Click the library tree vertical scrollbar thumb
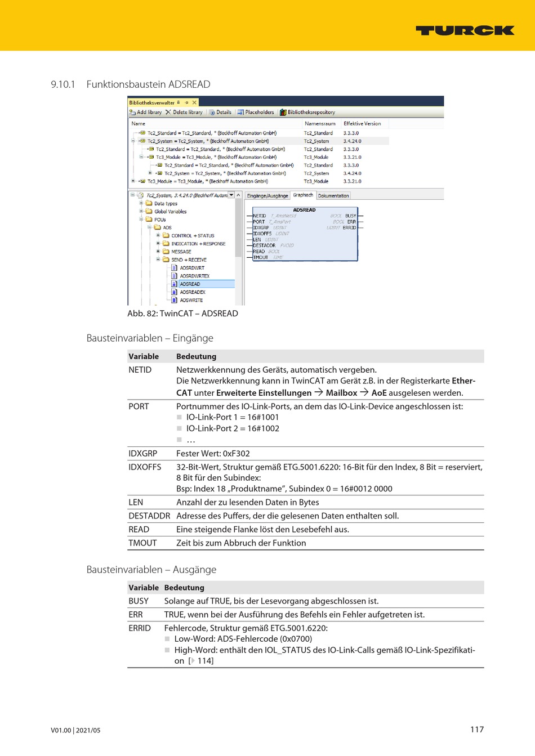The width and height of the screenshot is (535, 756). coord(239,227)
